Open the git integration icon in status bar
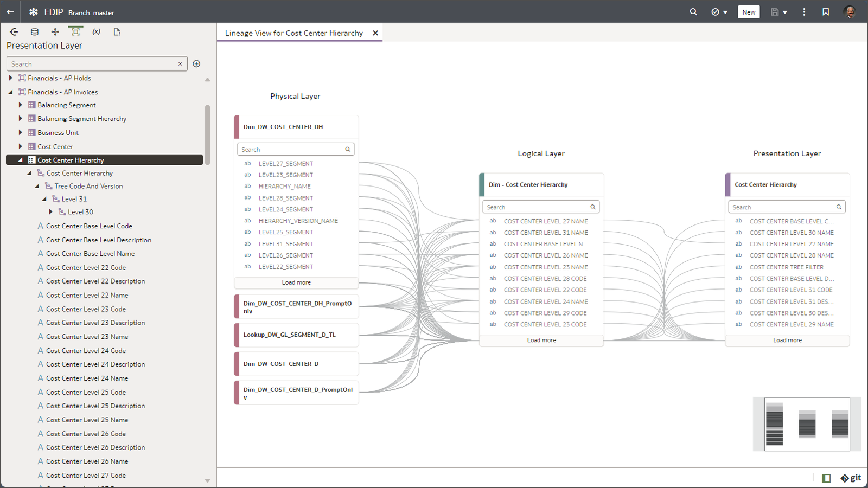 click(x=851, y=478)
